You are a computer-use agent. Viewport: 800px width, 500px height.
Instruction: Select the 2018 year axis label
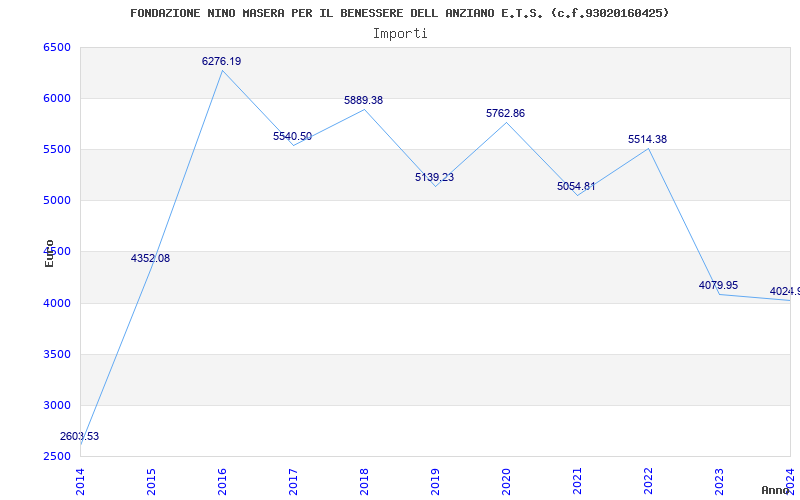pos(364,482)
